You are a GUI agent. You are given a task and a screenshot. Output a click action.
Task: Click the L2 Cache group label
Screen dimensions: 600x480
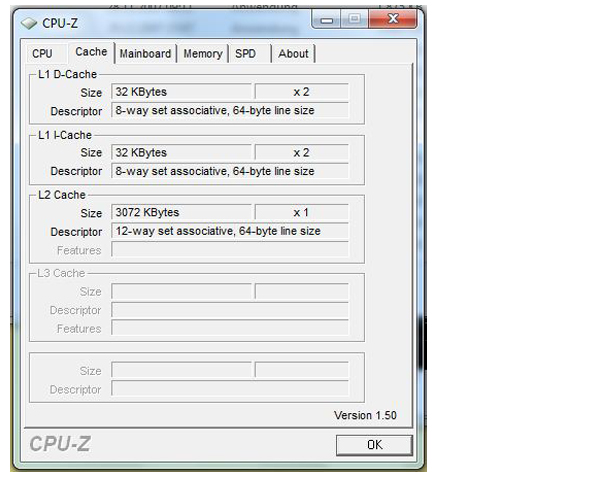[x=62, y=195]
